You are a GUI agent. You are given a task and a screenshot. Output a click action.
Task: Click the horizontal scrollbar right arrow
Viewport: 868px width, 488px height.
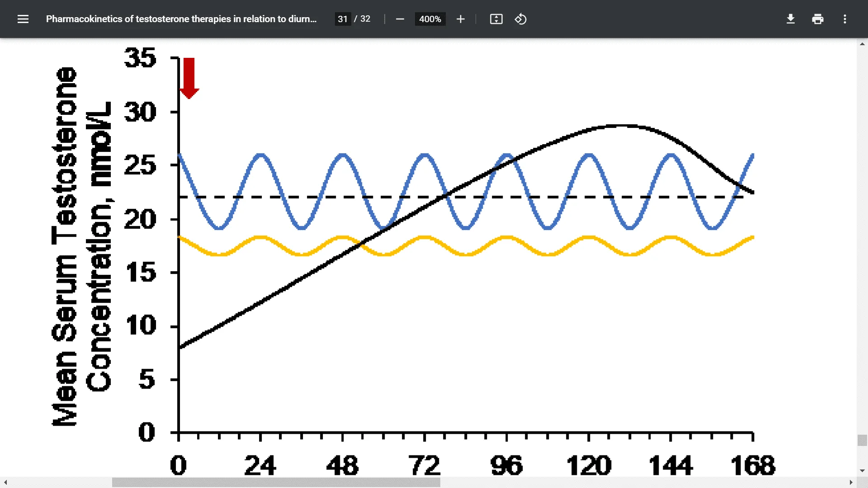(x=851, y=483)
